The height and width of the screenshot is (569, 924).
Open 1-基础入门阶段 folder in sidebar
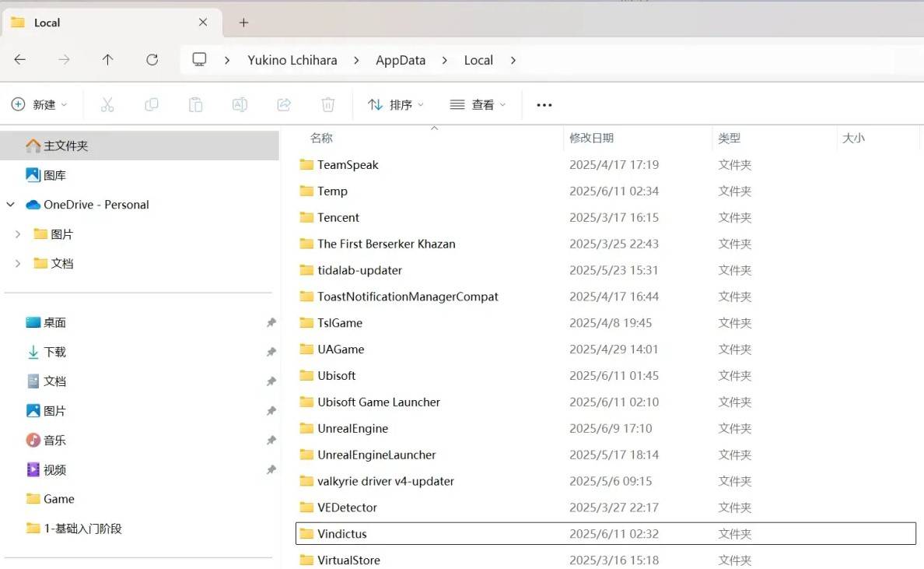point(82,529)
